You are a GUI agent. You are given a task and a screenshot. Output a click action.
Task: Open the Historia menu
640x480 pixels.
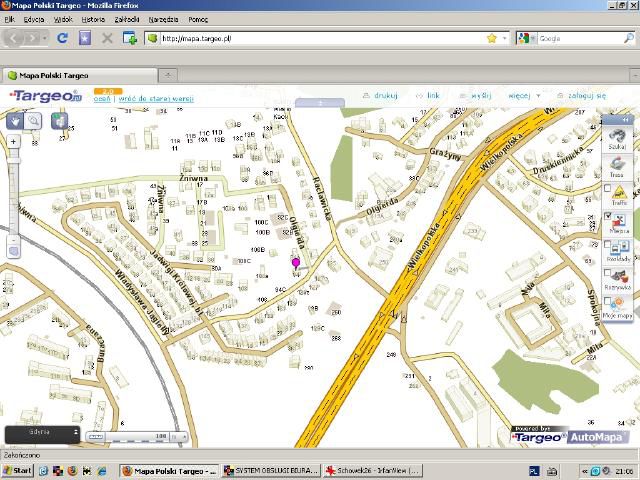[93, 19]
